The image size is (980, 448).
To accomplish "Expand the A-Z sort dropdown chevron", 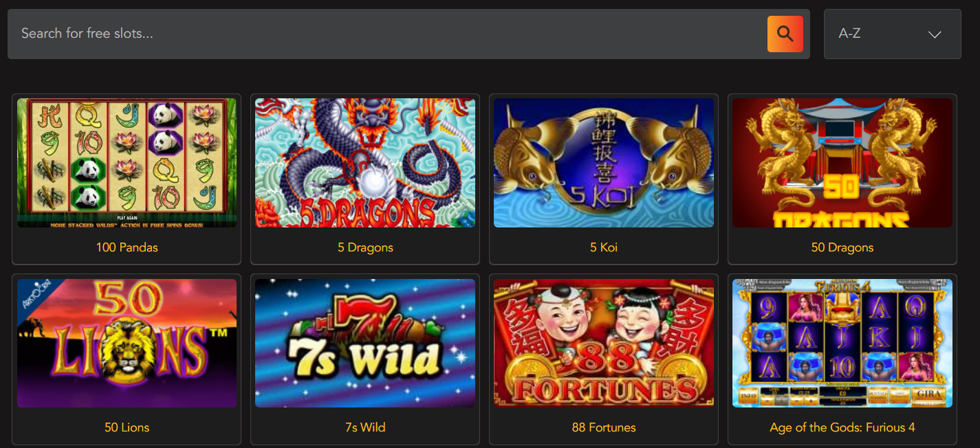I will pos(934,34).
